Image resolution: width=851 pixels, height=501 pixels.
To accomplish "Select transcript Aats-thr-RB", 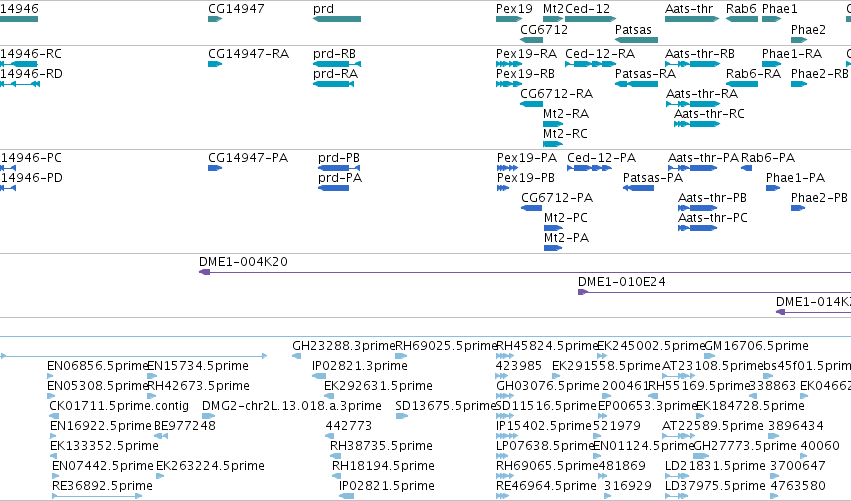I will coord(693,64).
